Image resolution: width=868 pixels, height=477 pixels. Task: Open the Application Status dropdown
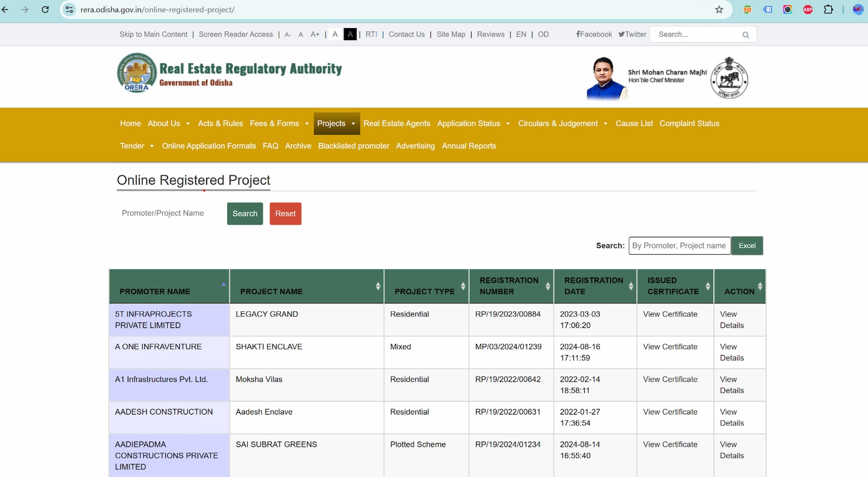[473, 123]
